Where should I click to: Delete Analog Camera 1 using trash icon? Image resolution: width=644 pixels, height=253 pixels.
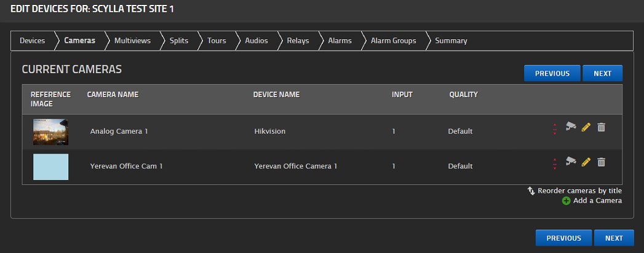[602, 127]
